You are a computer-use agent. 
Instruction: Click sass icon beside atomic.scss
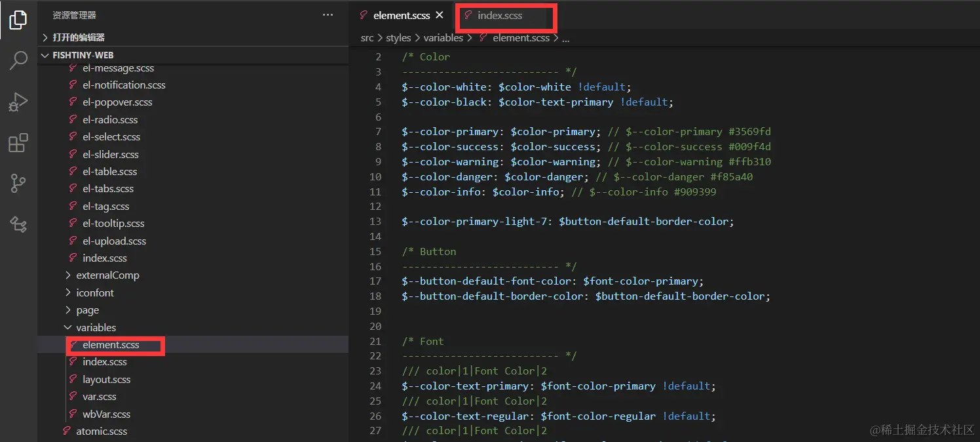coord(67,432)
